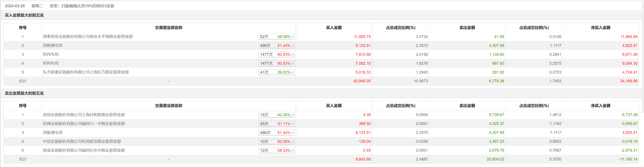Click 深股通专用 in the buy table
Viewport: 644px width, 167px height.
[52, 45]
